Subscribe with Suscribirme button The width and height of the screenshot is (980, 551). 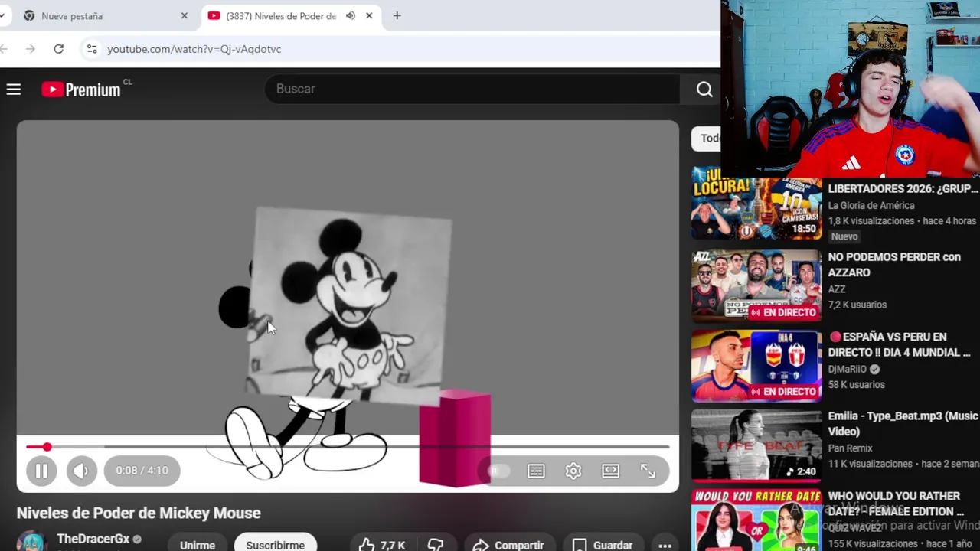276,545
